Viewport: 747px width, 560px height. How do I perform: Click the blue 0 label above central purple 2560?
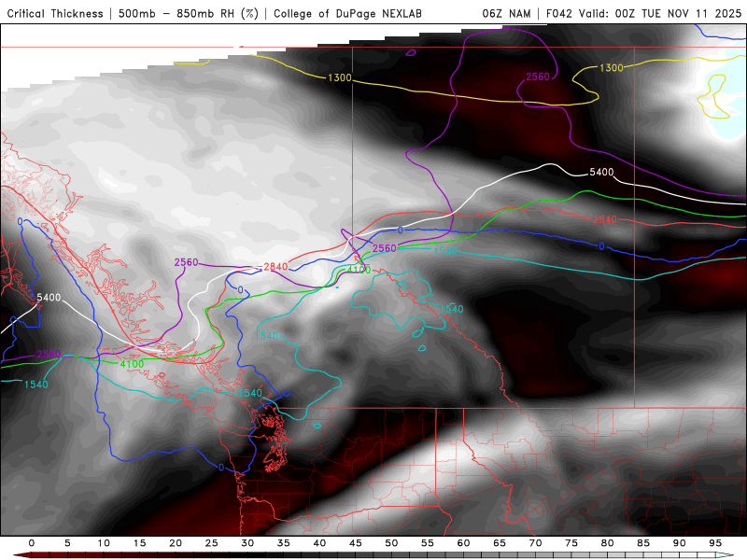coord(401,231)
